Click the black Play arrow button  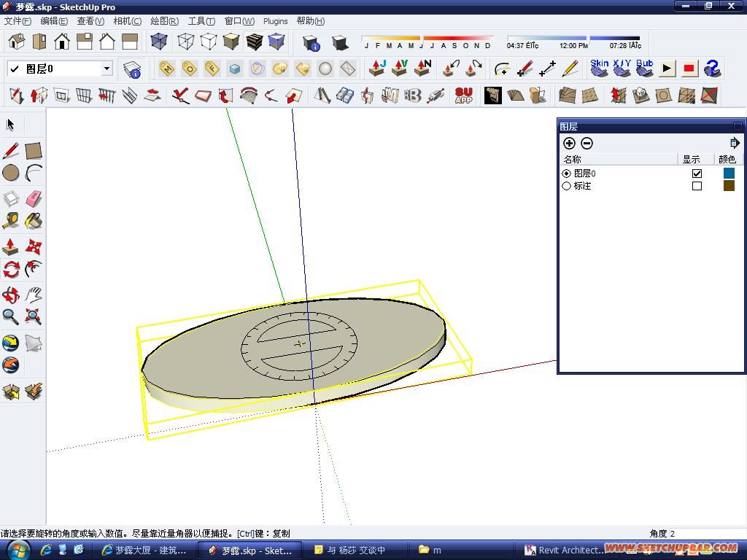tap(667, 69)
